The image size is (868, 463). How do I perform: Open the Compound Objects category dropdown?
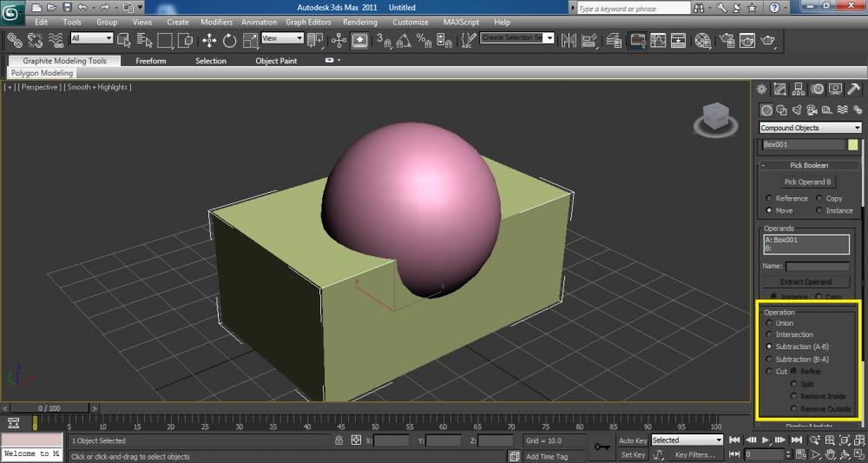click(810, 128)
